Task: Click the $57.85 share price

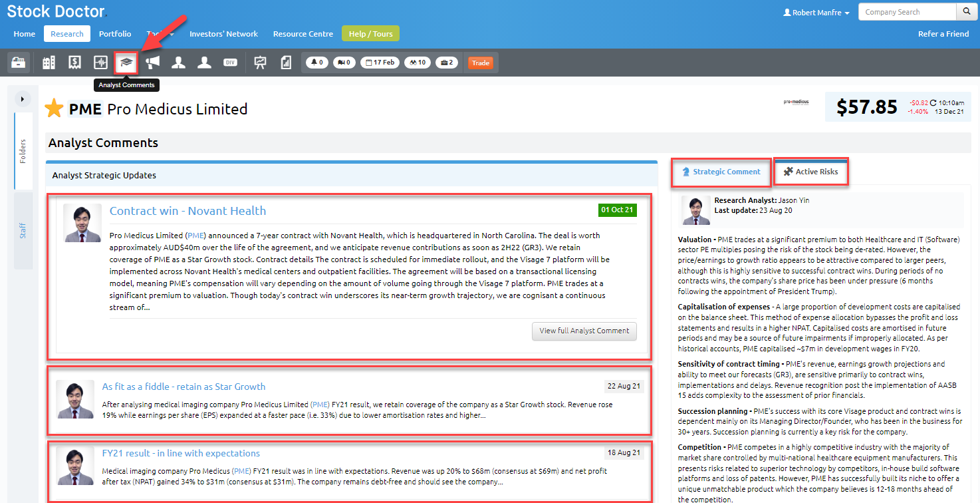Action: pos(867,107)
